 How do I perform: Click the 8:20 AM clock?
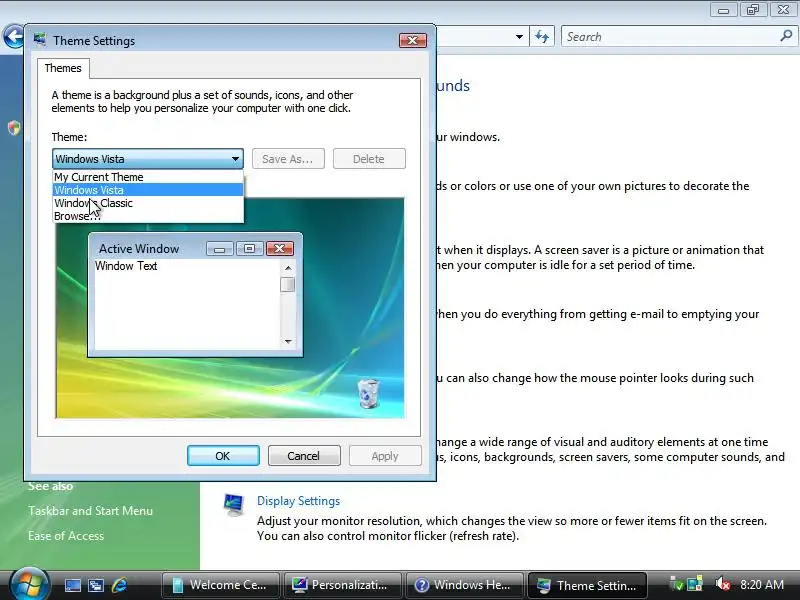pos(762,585)
